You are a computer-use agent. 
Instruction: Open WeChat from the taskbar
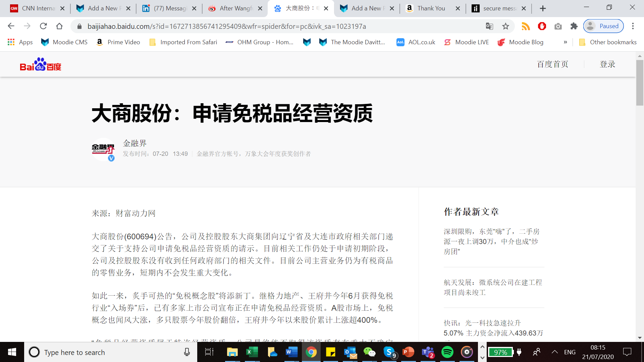369,352
